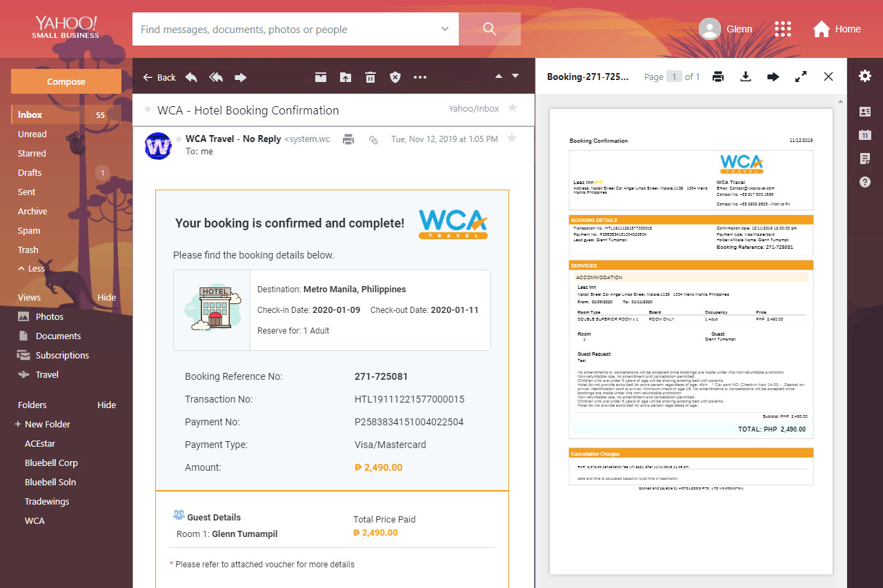The height and width of the screenshot is (588, 883).
Task: Click the paperclip attachment icon
Action: (x=373, y=139)
